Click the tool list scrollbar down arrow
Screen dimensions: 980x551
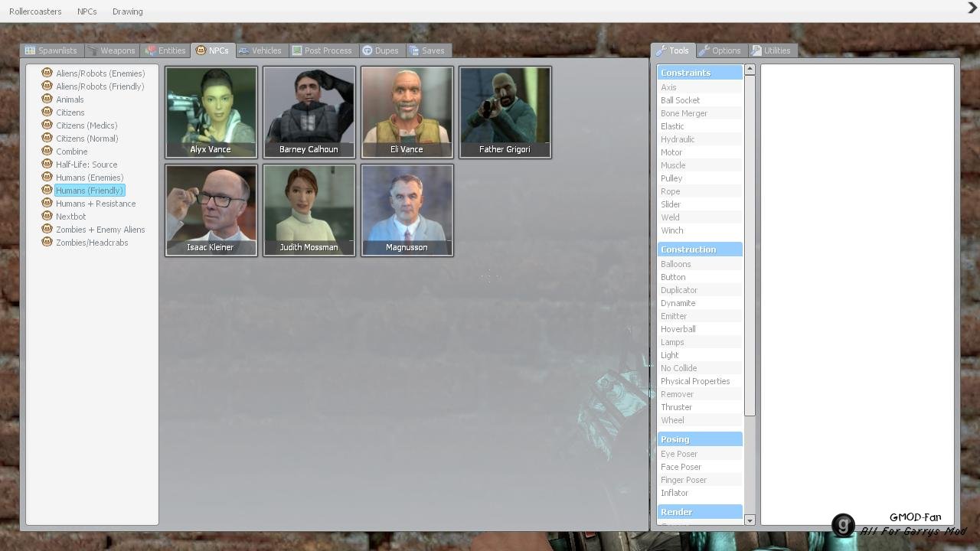point(750,520)
